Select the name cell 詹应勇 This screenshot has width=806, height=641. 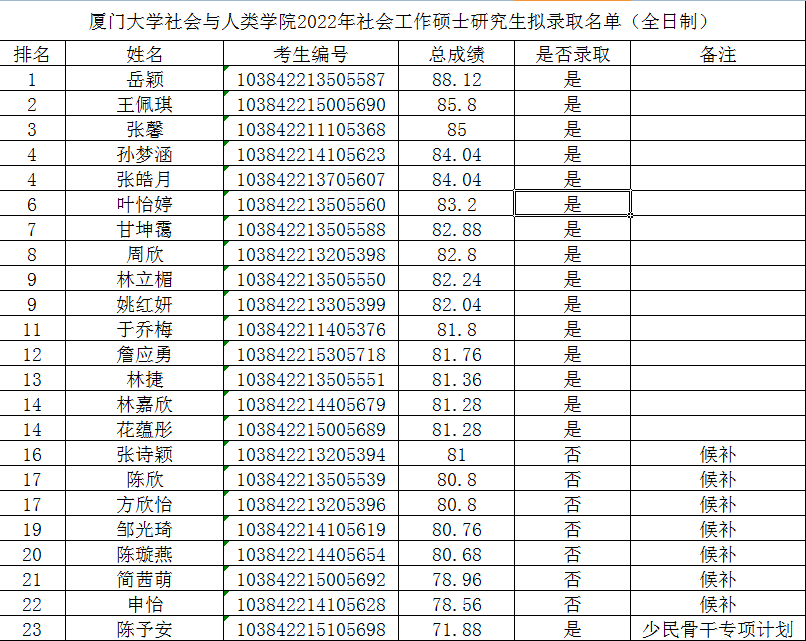coord(144,354)
